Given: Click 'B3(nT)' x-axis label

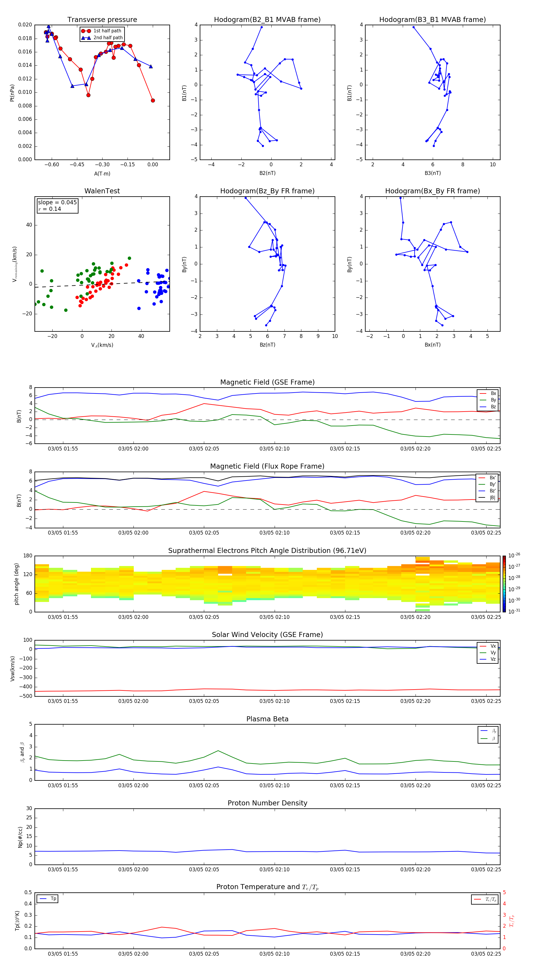Looking at the screenshot, I should [x=432, y=173].
